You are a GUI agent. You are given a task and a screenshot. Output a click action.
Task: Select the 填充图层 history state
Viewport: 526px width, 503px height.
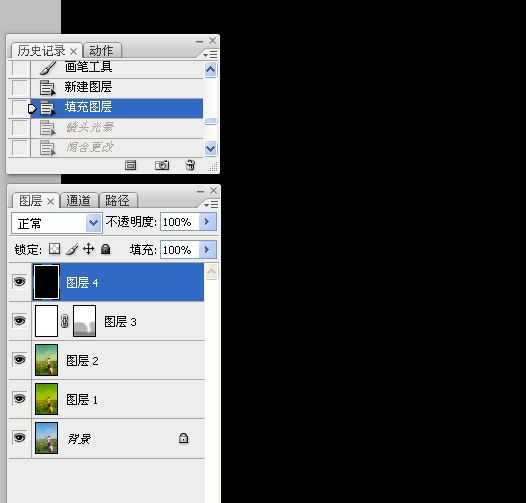click(x=117, y=108)
